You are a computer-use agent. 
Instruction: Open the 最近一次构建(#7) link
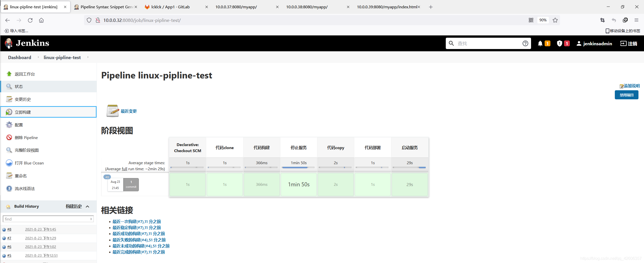137,222
